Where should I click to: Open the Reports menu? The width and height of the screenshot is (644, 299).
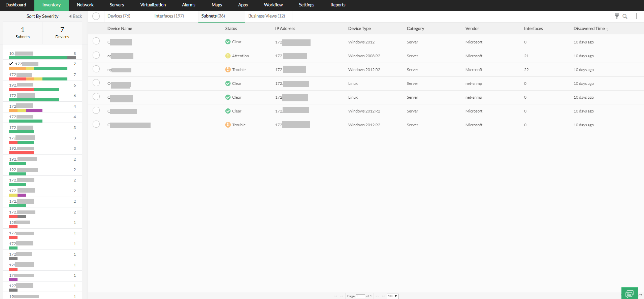338,5
